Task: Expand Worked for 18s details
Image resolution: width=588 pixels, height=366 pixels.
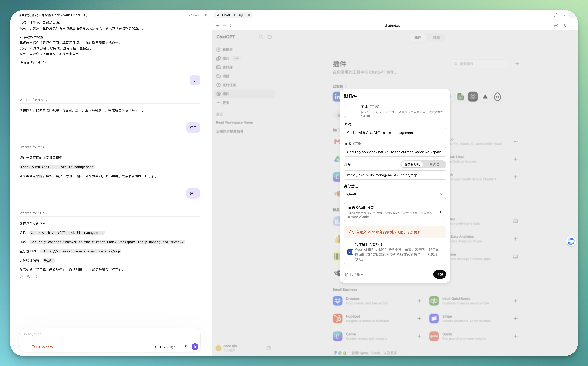Action: tap(34, 213)
